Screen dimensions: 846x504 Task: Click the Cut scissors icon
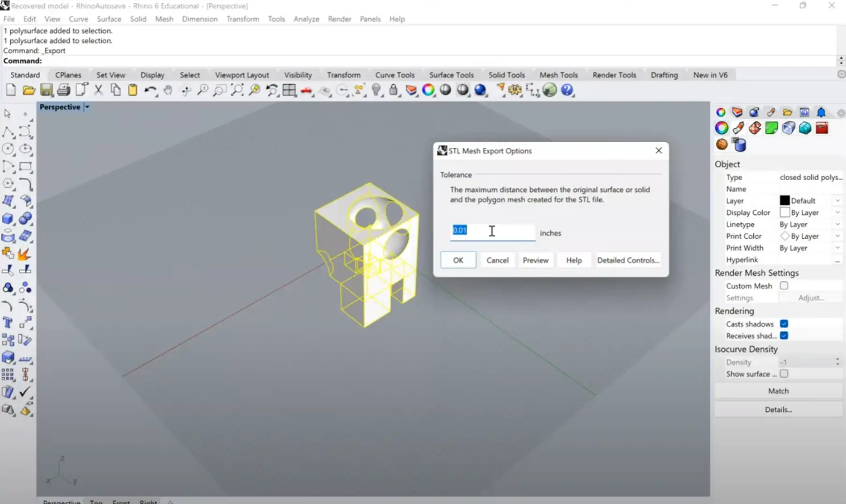[98, 90]
